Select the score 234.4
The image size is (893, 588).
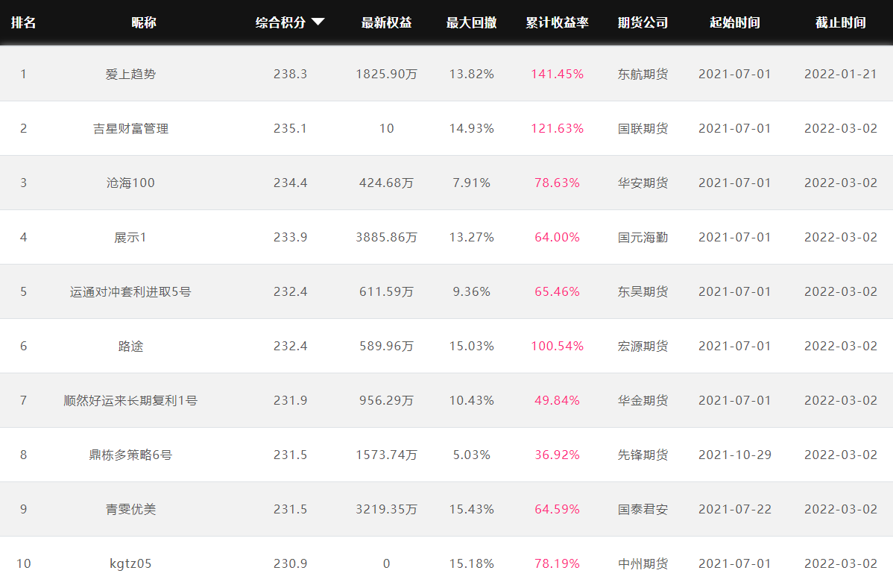click(291, 183)
